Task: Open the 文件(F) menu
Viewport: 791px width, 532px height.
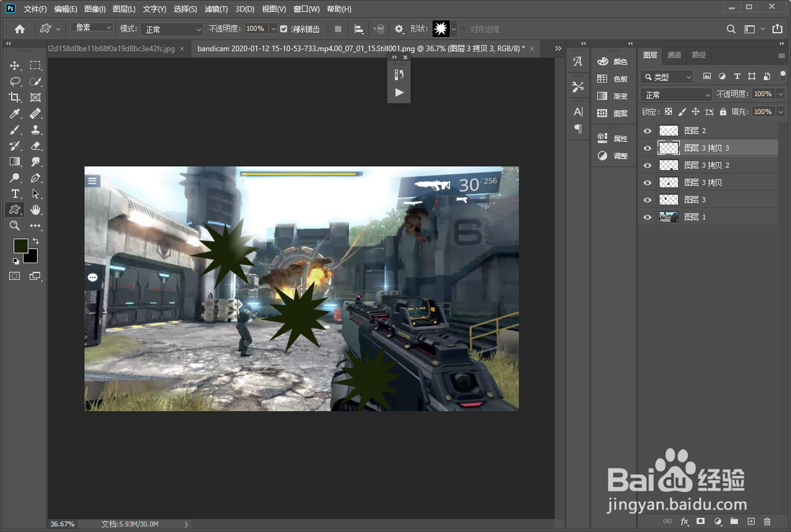Action: pyautogui.click(x=35, y=9)
